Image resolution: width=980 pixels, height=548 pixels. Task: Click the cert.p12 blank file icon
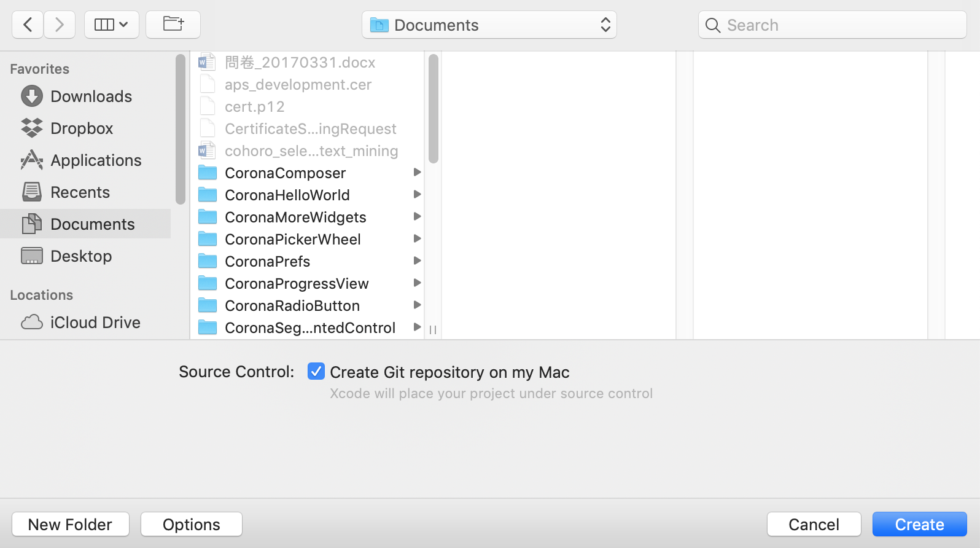tap(208, 106)
